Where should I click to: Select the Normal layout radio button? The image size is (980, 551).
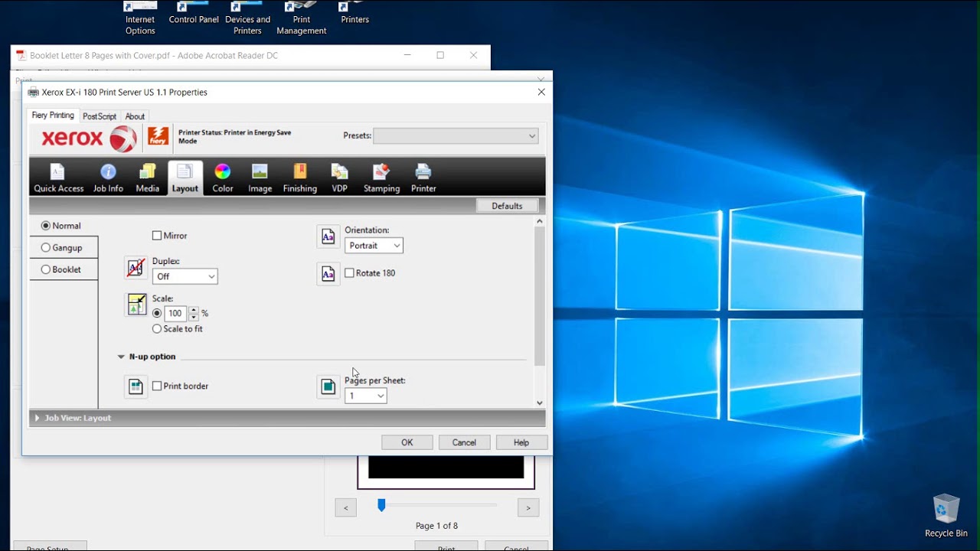tap(46, 226)
